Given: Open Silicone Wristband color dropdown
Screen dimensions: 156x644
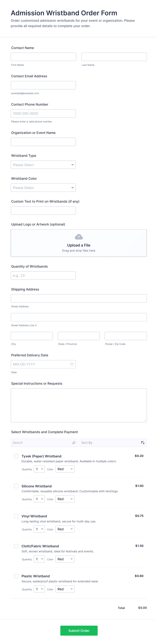Looking at the screenshot, I should (65, 499).
